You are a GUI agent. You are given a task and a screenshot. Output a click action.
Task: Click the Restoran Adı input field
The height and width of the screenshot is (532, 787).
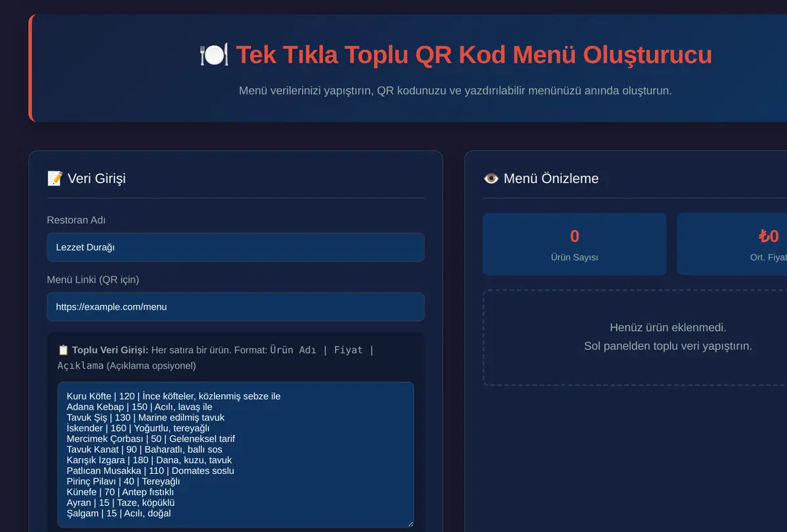(235, 247)
